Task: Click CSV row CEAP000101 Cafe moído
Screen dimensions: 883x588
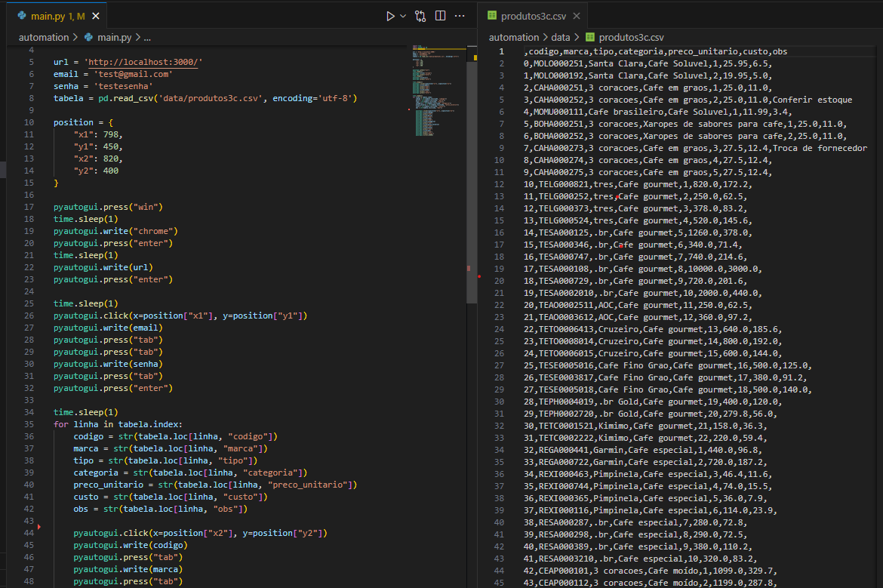Action: [x=651, y=571]
